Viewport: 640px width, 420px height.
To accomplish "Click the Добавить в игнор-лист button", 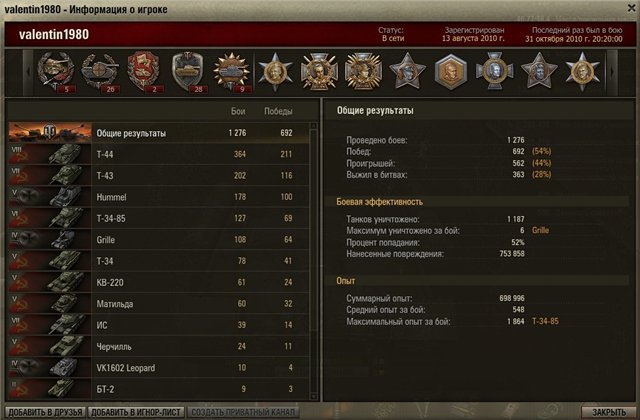I will pyautogui.click(x=136, y=412).
